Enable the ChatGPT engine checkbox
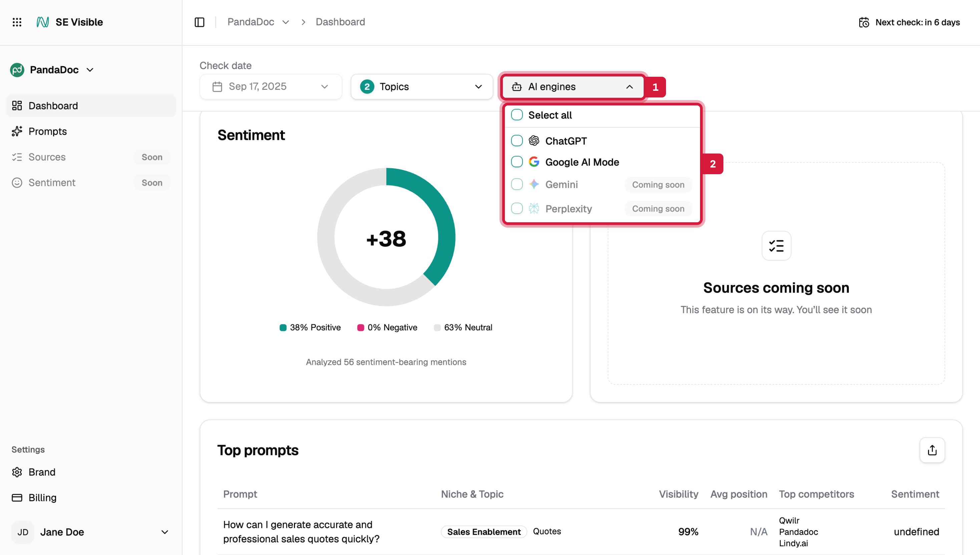 (517, 141)
